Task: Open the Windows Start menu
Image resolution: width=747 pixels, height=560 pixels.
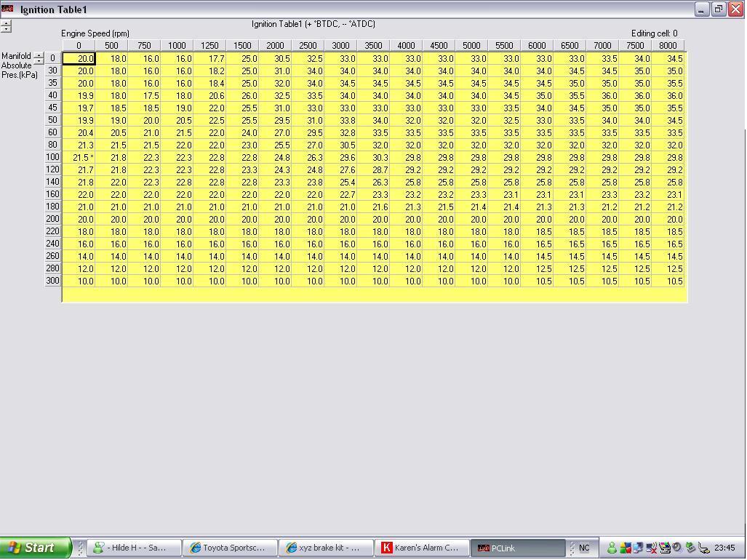Action: [x=35, y=548]
